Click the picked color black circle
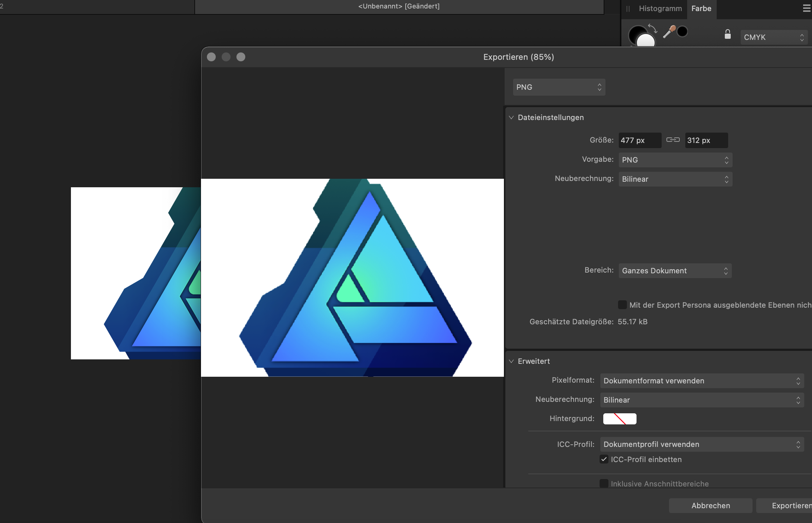 [682, 32]
